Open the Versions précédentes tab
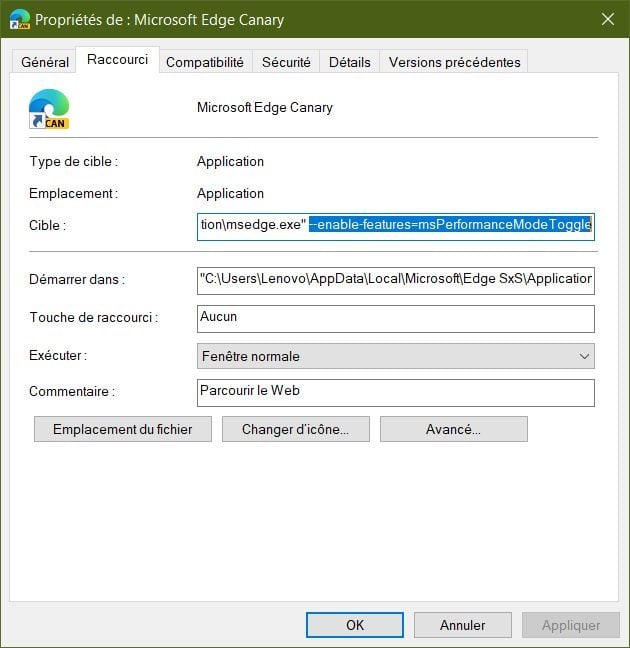 454,62
